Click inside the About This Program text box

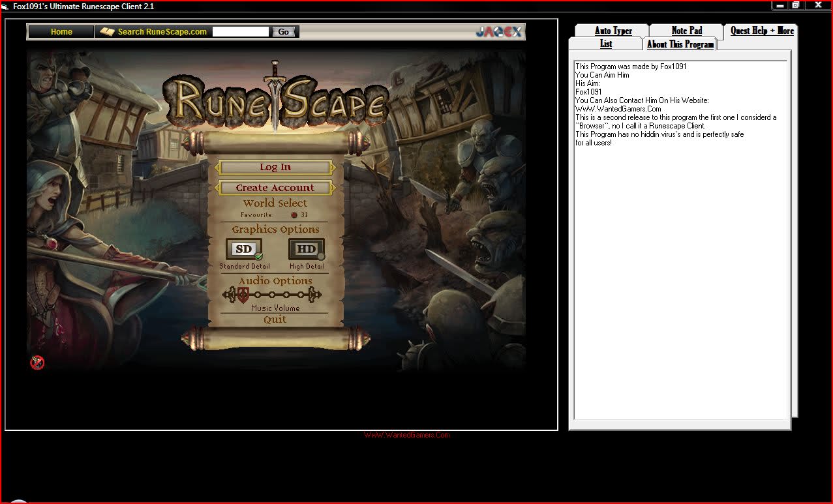click(680, 240)
